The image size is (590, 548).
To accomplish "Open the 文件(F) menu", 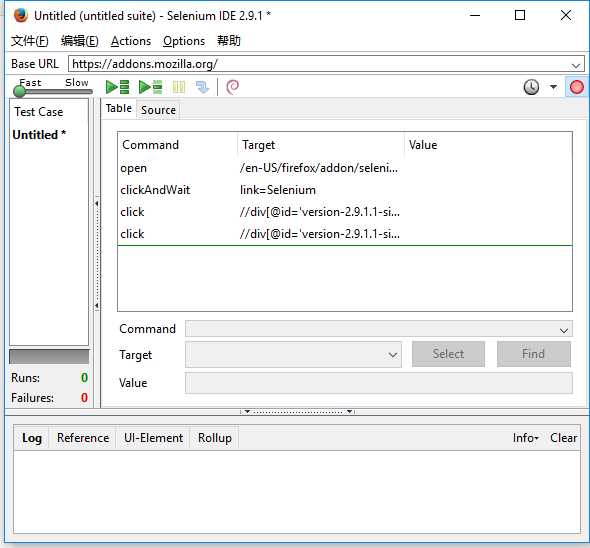I will pos(29,41).
